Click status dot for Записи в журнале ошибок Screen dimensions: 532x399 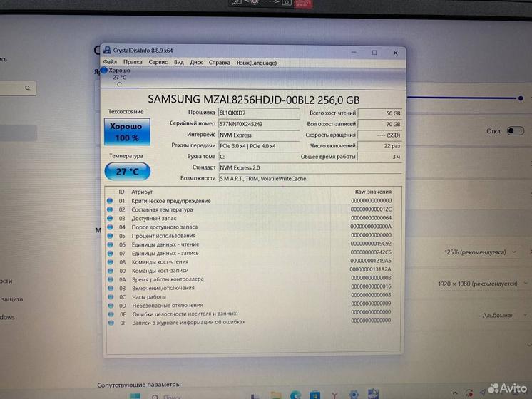click(111, 323)
